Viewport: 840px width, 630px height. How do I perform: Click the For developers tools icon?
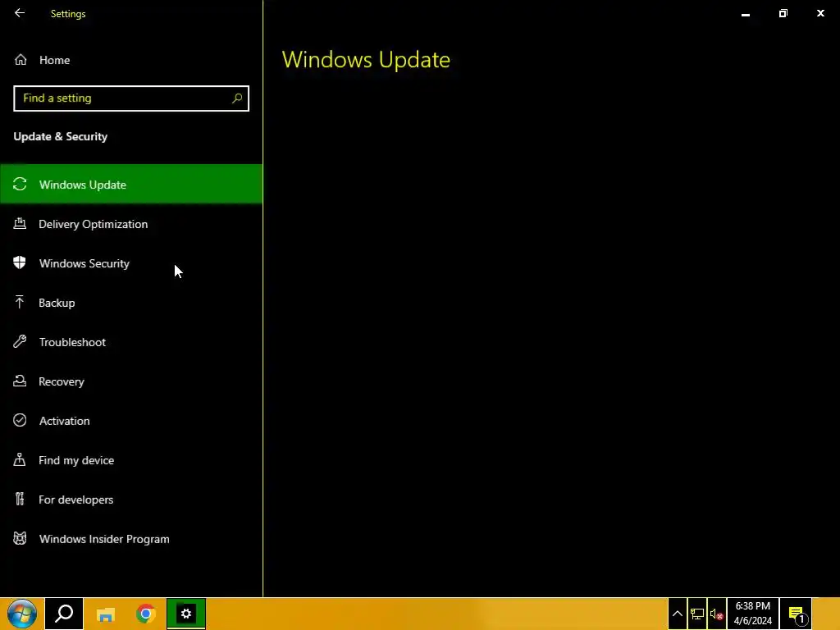(20, 500)
